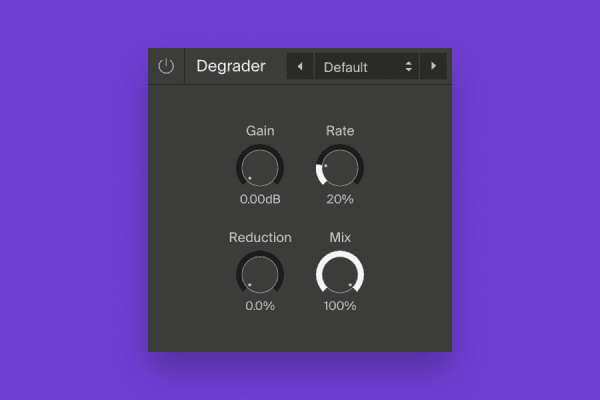Screen dimensions: 600x400
Task: Select the 20% rate value field
Action: click(340, 199)
